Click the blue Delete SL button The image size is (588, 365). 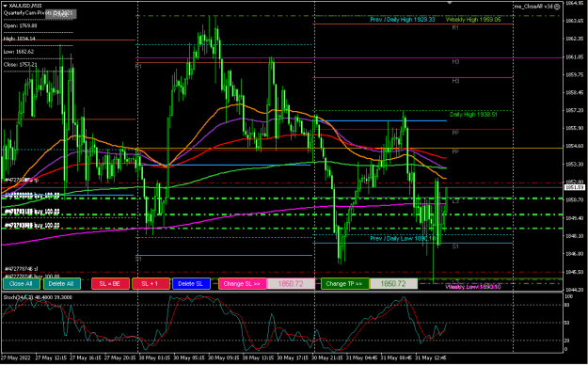click(x=191, y=284)
